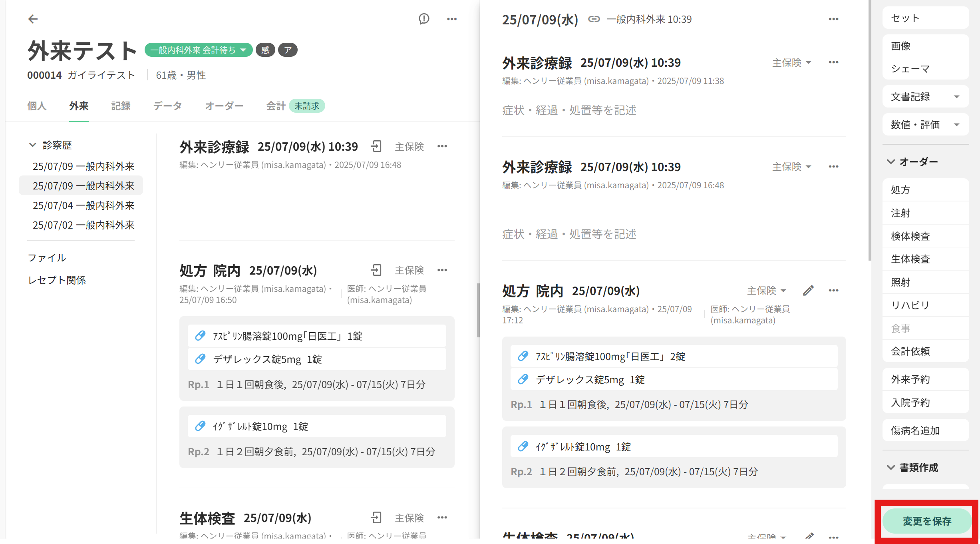This screenshot has height=544, width=980.
Task: Click the アスピリン腸溶錠 2錠 pill icon
Action: (523, 356)
